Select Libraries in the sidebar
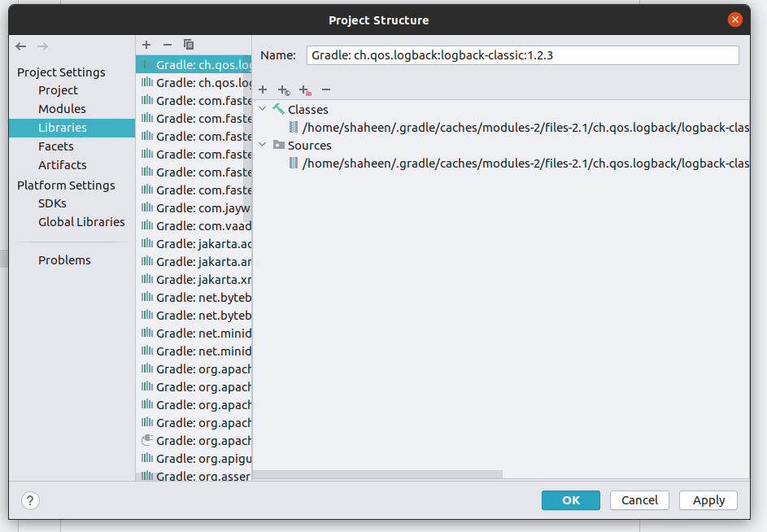This screenshot has width=767, height=532. (72, 128)
